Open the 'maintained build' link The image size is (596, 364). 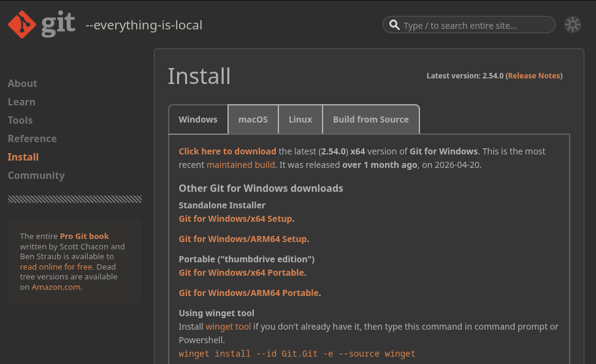pyautogui.click(x=240, y=165)
